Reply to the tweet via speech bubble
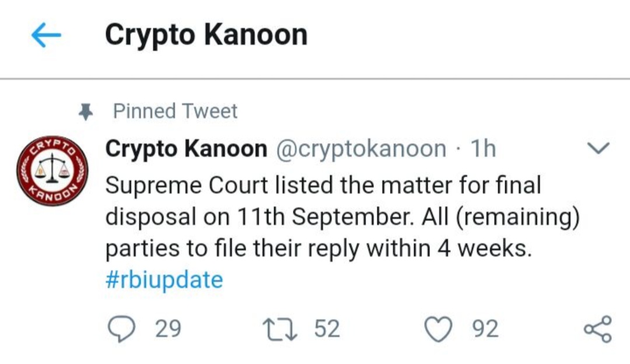This screenshot has height=364, width=630. point(121,329)
